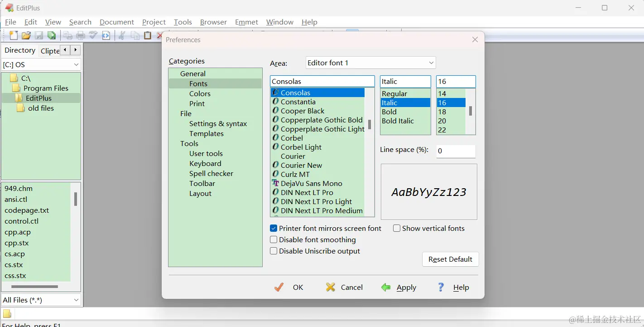Click the Apply button
Viewport: 644px width, 327px height.
pyautogui.click(x=399, y=288)
